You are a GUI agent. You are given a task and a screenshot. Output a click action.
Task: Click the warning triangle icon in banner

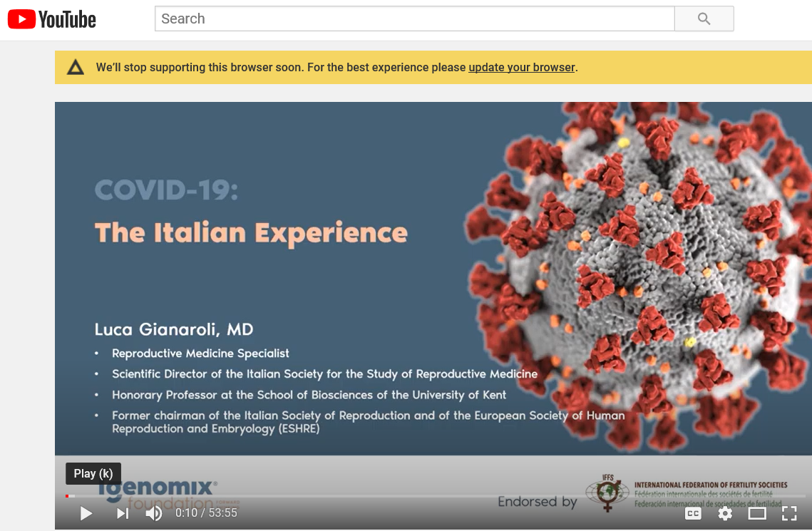(x=76, y=67)
